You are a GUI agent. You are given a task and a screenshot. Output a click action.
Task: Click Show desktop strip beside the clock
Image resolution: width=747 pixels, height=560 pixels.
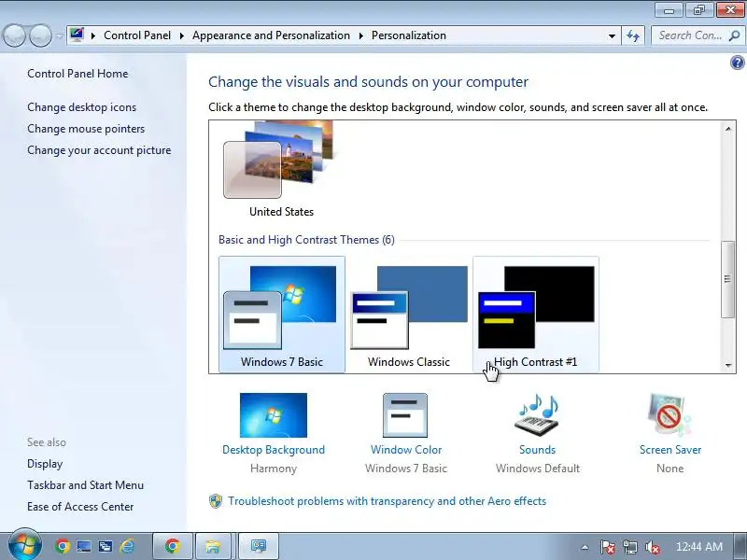[x=740, y=546]
